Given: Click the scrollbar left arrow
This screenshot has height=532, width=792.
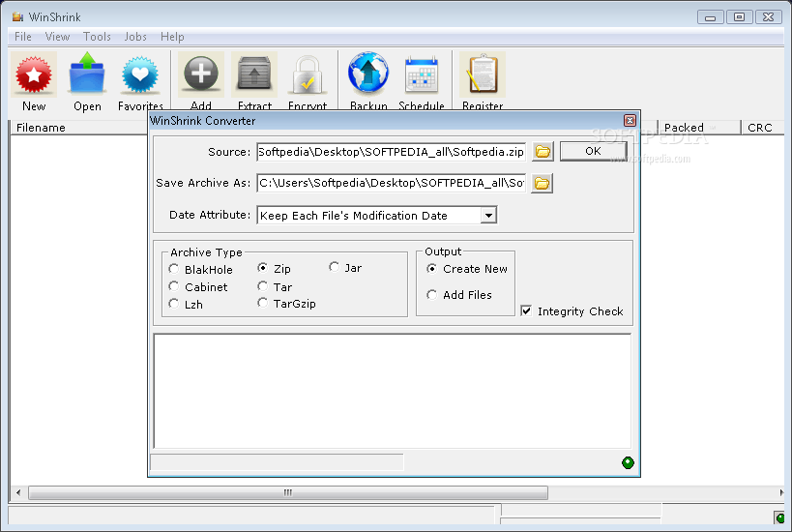Looking at the screenshot, I should click(x=18, y=492).
